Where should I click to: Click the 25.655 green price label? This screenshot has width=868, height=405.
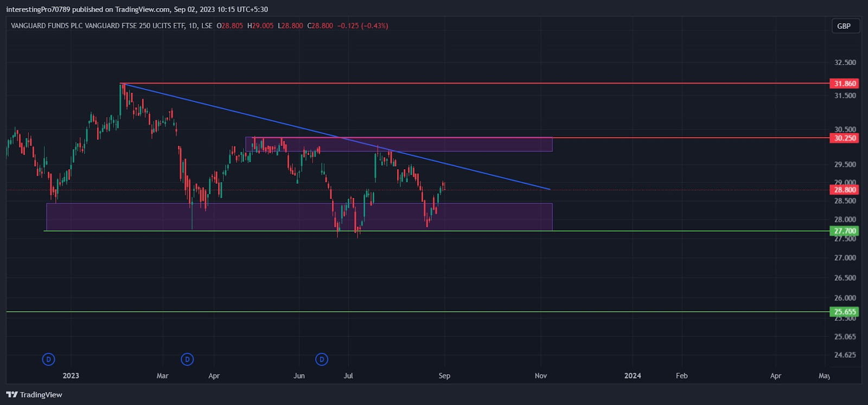coord(845,312)
